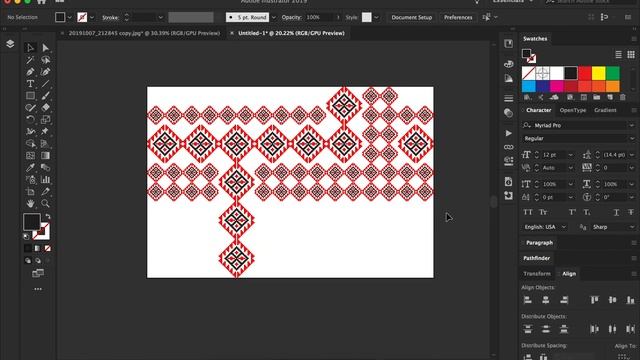Activate the Type tool
The image size is (640, 360).
tap(30, 84)
